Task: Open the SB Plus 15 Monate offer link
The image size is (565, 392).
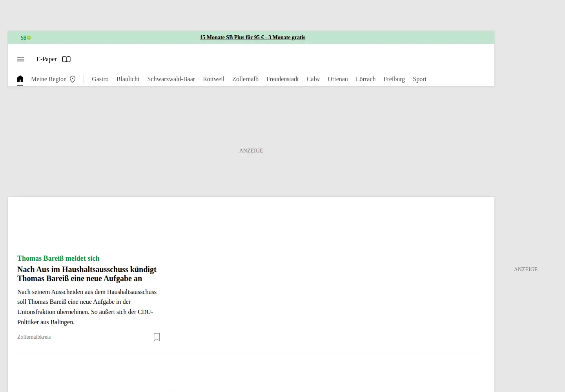Action: click(252, 38)
